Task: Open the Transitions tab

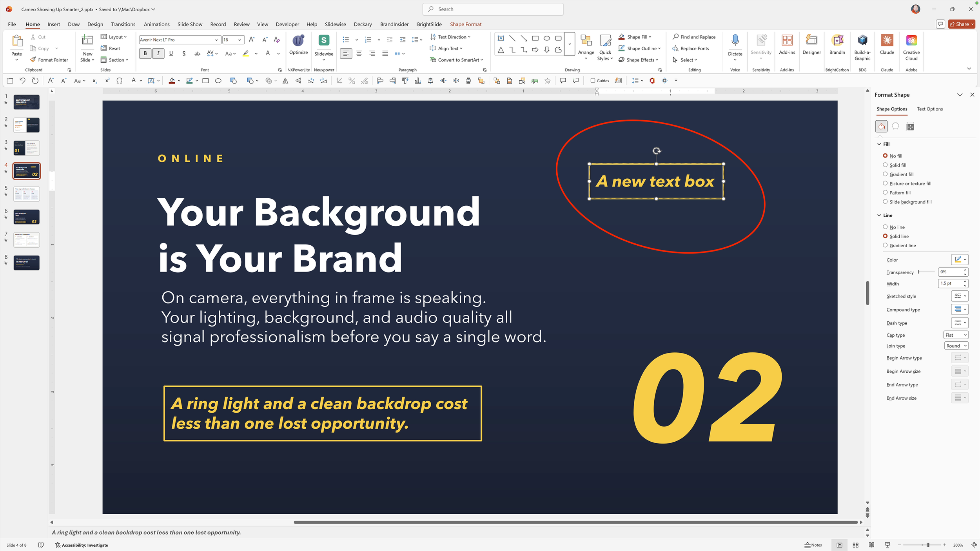Action: tap(123, 24)
